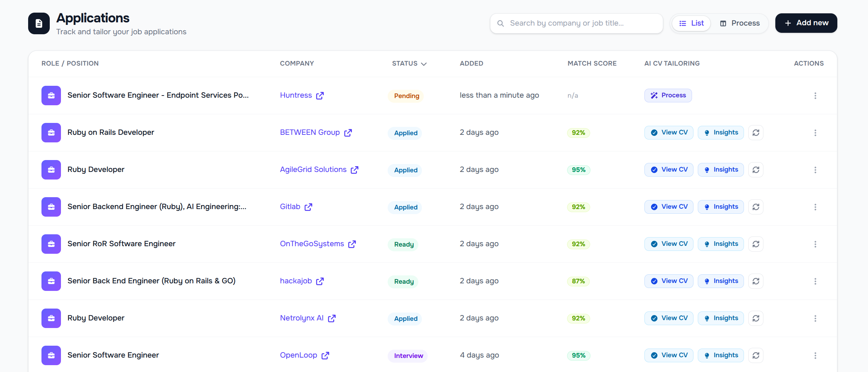Open AgileGrid Solutions external link icon

[x=354, y=170]
